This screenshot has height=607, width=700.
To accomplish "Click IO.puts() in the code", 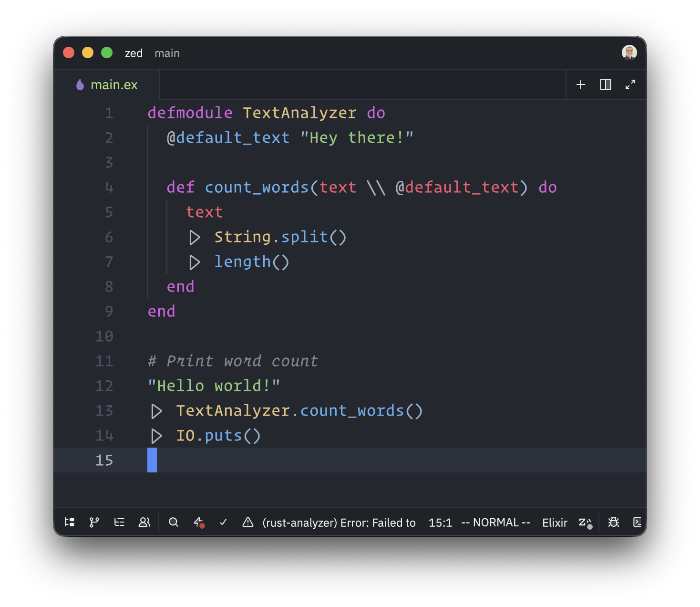I will point(218,435).
